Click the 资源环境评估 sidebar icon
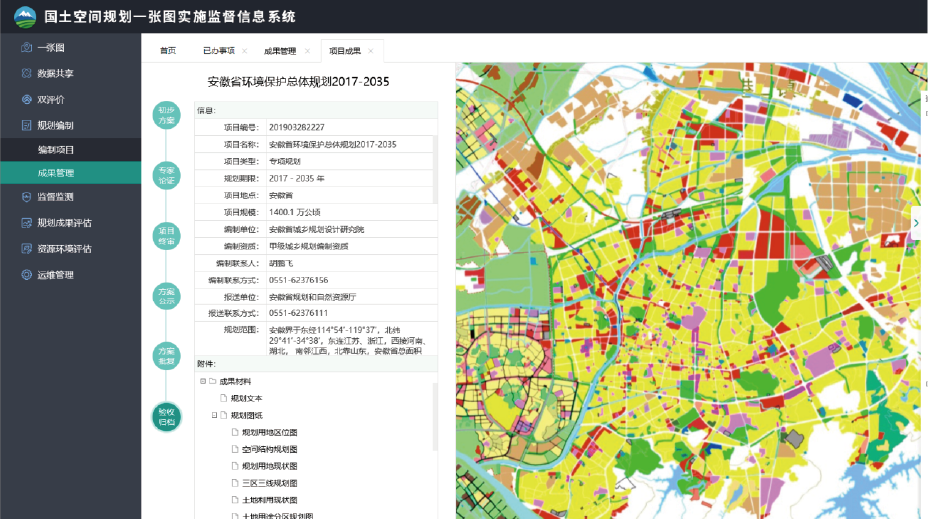 27,249
